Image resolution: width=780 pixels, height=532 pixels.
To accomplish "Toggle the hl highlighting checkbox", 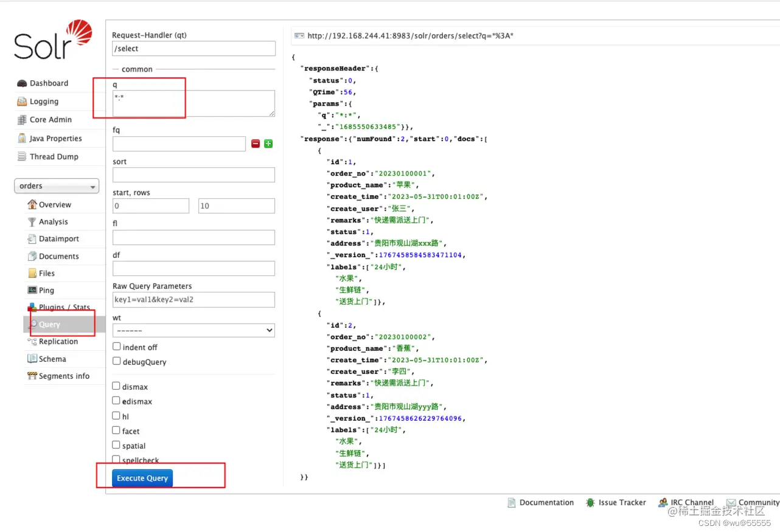I will (116, 416).
